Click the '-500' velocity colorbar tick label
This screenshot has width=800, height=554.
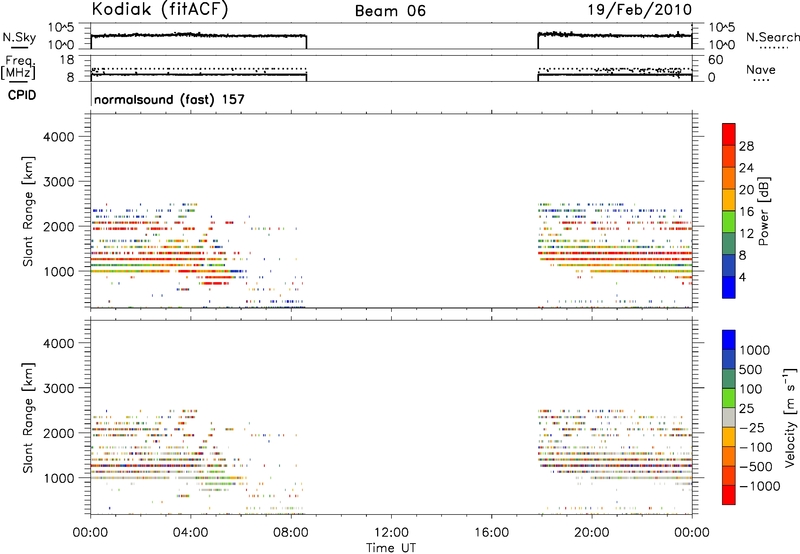click(x=756, y=467)
